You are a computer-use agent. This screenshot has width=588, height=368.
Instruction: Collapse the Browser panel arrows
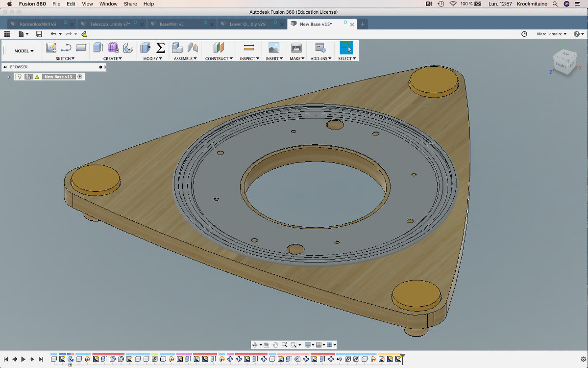(x=5, y=67)
